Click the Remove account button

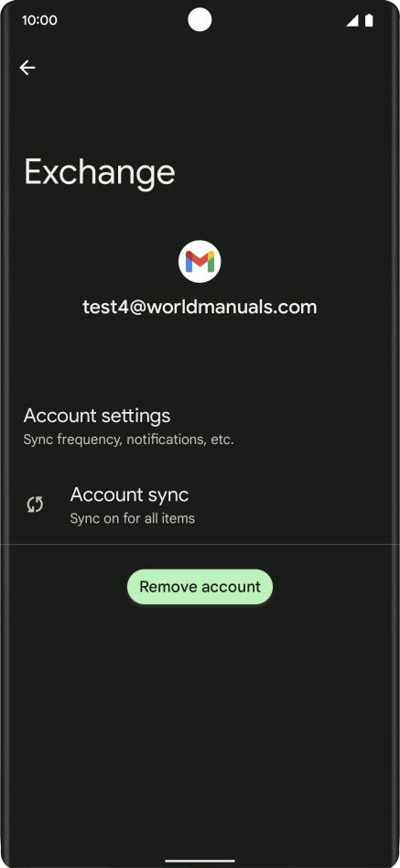(x=200, y=587)
